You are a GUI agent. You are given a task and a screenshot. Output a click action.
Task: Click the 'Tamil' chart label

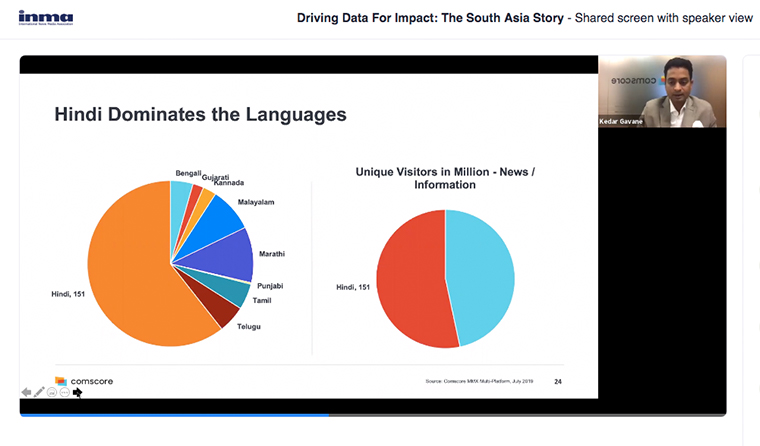262,300
